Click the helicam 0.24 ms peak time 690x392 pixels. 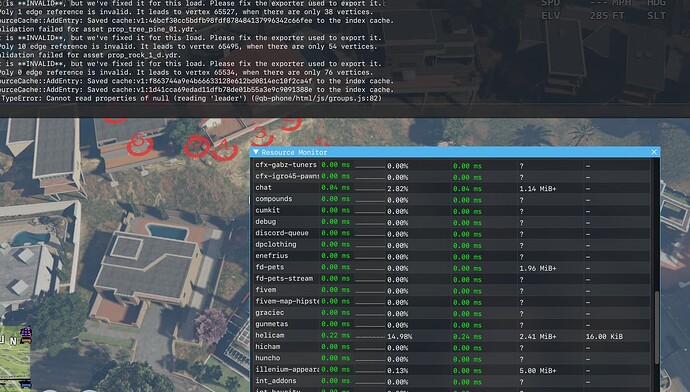click(467, 337)
